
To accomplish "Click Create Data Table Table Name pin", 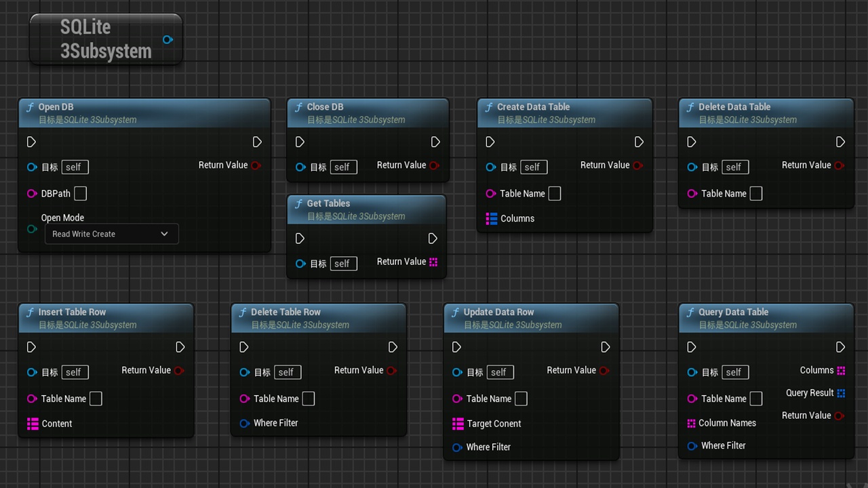I will pos(491,194).
